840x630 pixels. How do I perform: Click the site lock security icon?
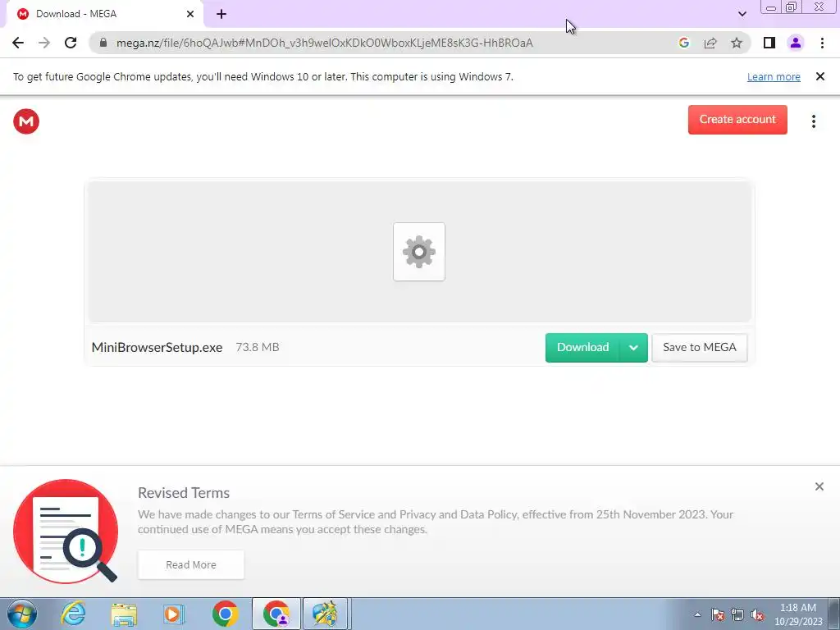pyautogui.click(x=103, y=43)
